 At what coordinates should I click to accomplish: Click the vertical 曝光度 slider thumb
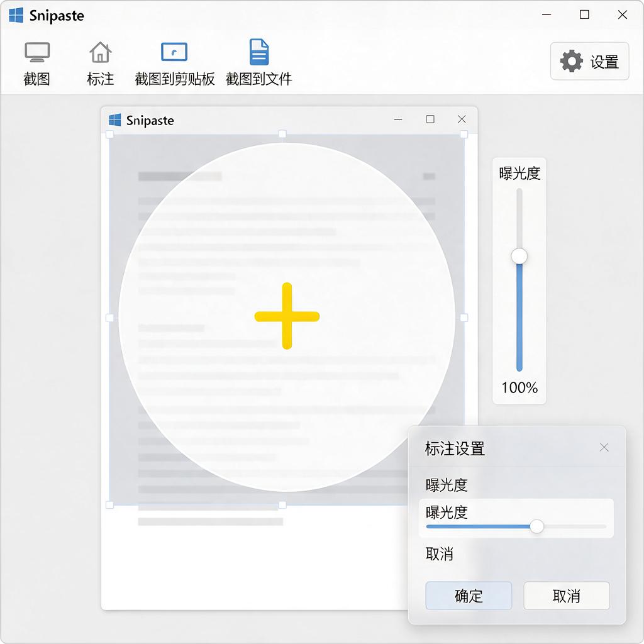pos(519,257)
